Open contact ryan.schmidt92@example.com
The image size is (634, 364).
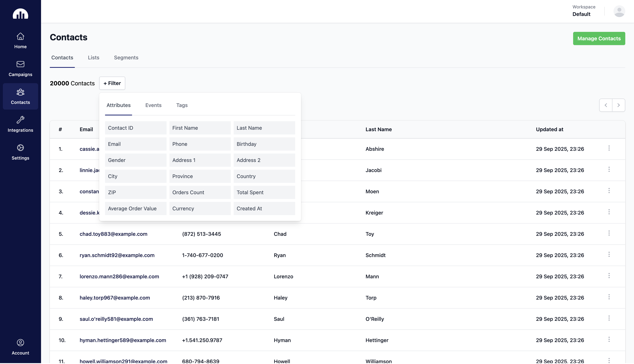(x=117, y=255)
